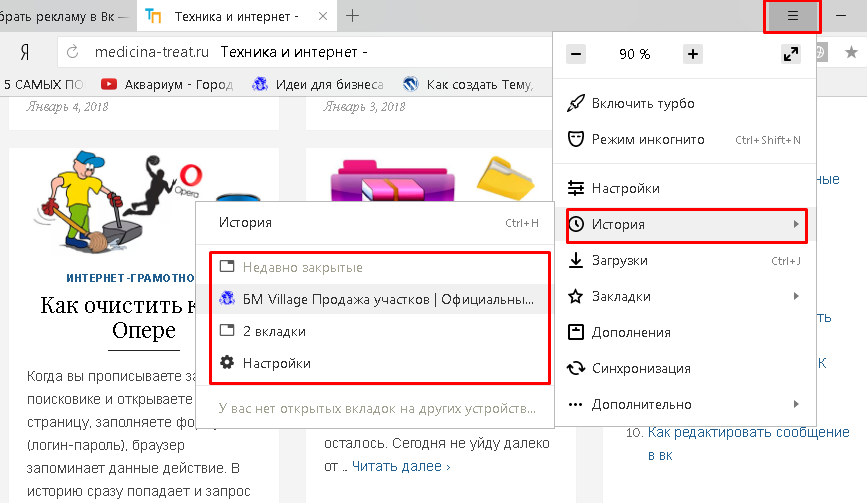This screenshot has height=503, width=867.
Task: Click the 'Январь 4, 2018' date text
Action: pos(67,107)
